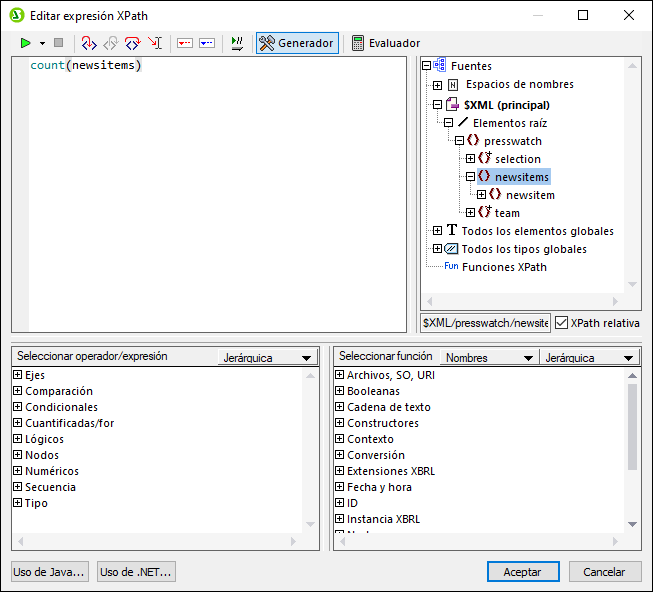The height and width of the screenshot is (592, 653).
Task: Click the green run expression icon
Action: pyautogui.click(x=25, y=43)
